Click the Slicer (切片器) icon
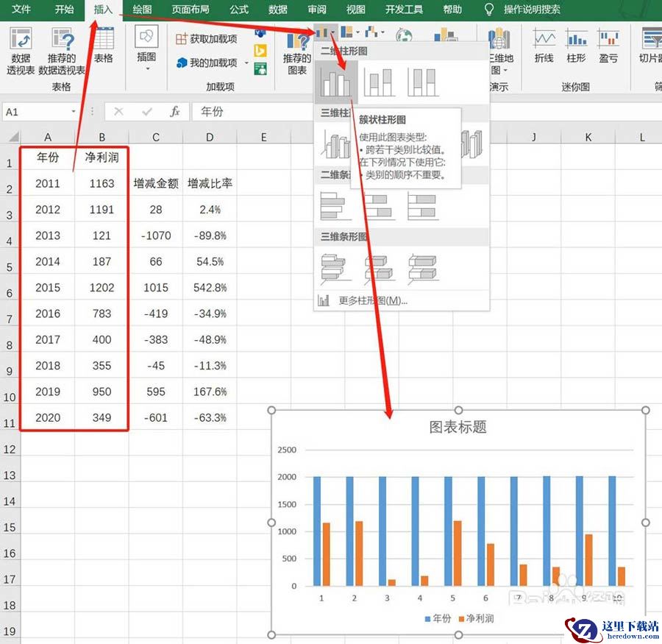This screenshot has height=644, width=662. (651, 46)
